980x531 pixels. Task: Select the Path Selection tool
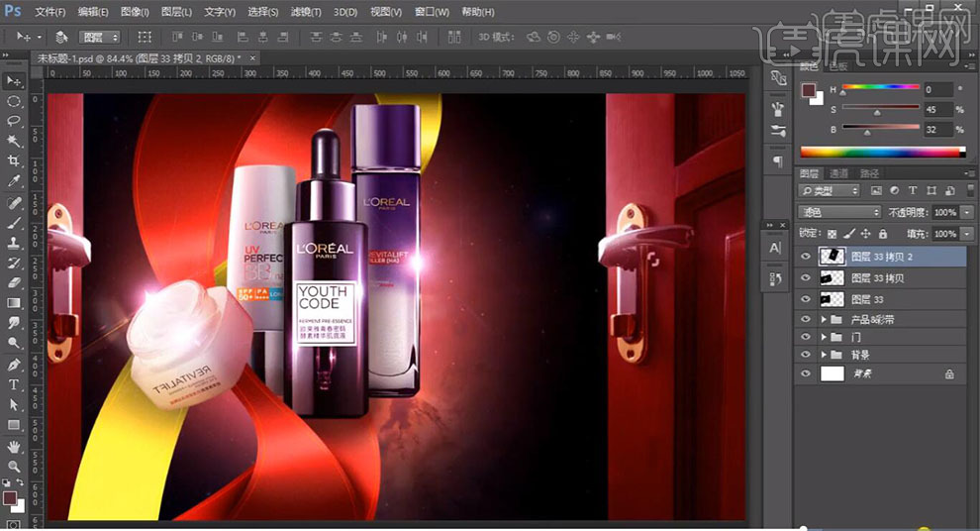(x=13, y=404)
